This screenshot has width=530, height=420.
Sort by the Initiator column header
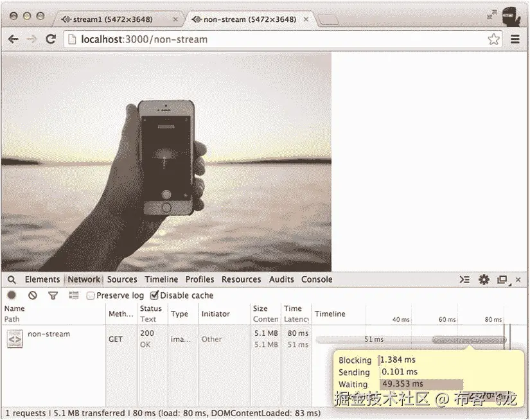tap(224, 313)
